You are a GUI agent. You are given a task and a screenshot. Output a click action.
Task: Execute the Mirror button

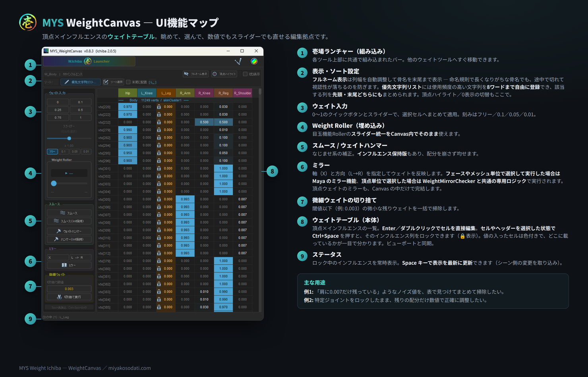pos(69,265)
